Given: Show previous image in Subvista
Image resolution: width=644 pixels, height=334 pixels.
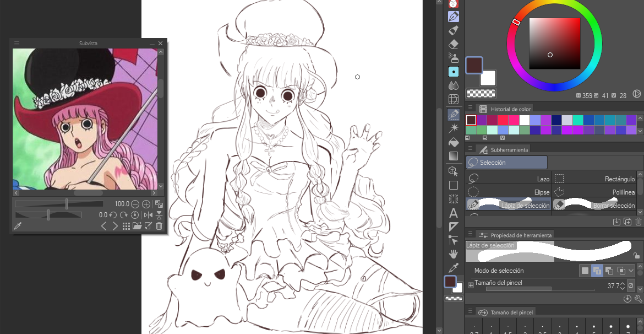Looking at the screenshot, I should 104,226.
